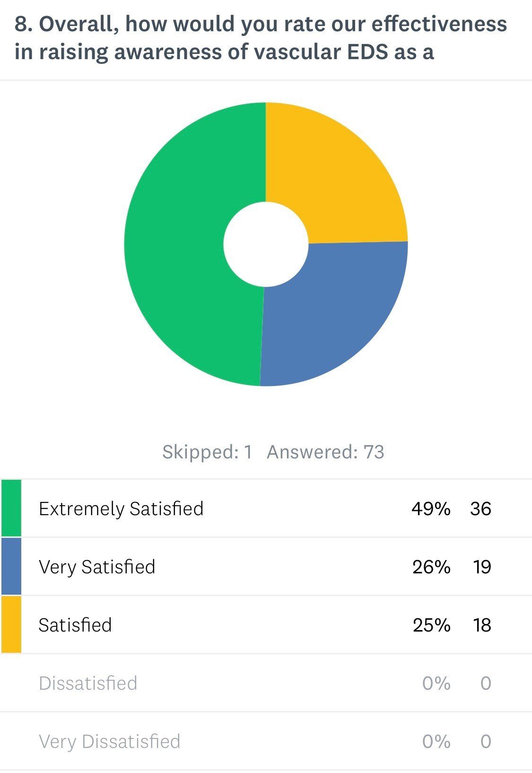
Task: Click the response count 18
Action: point(482,625)
